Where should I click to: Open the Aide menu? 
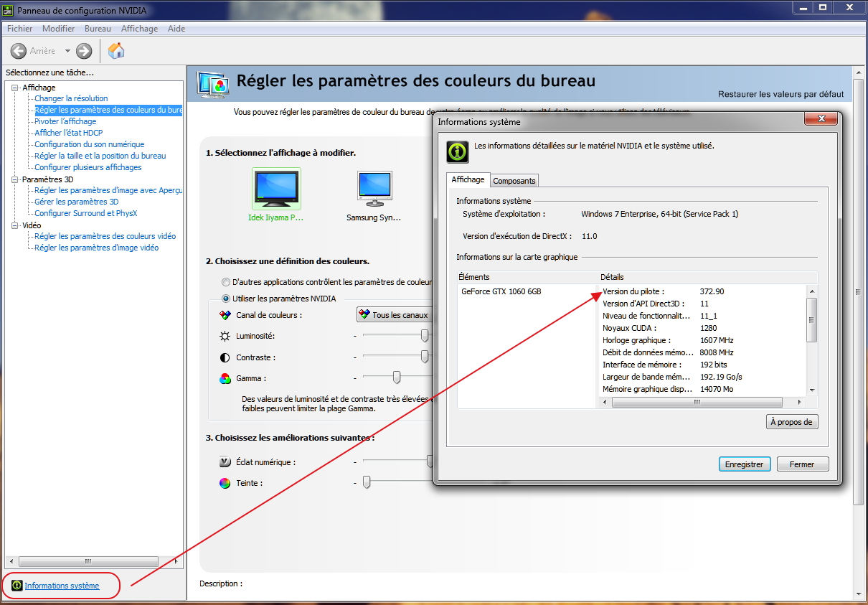coord(176,29)
